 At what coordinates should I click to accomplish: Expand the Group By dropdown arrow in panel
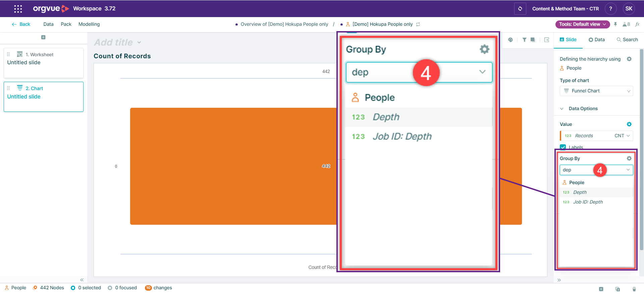click(628, 170)
